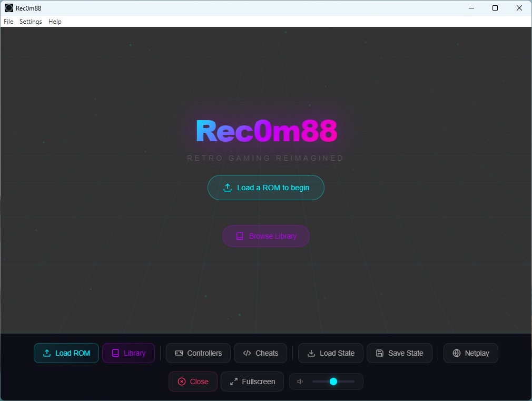Screen dimensions: 532x401
Task: Select the Cheats button
Action: [260, 353]
